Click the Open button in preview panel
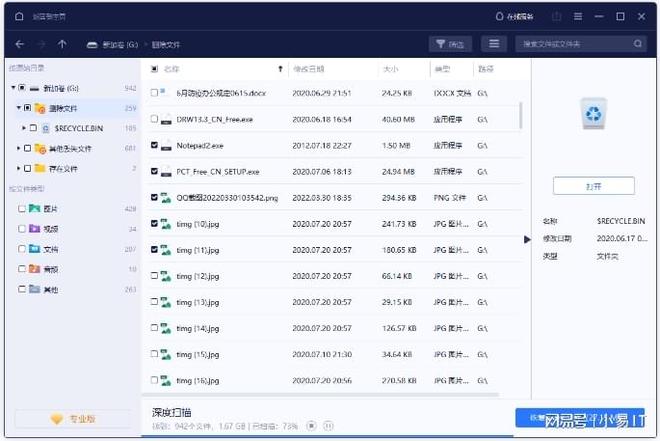 tap(593, 186)
